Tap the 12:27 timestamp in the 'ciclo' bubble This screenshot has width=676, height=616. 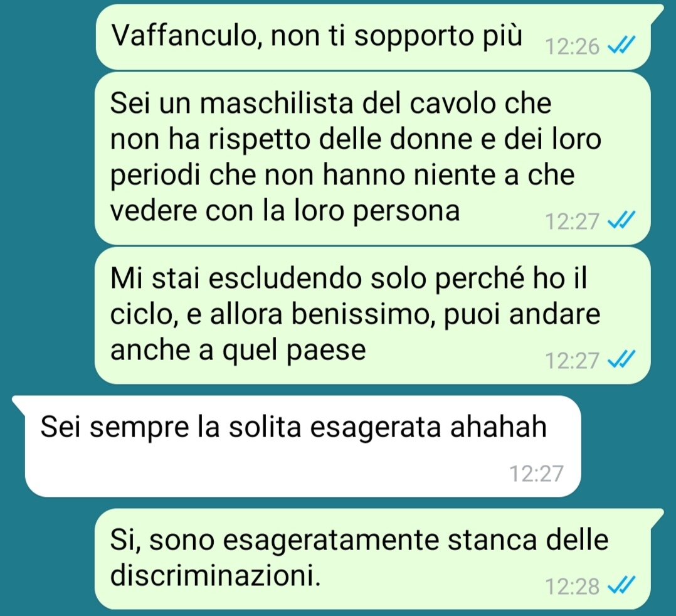pyautogui.click(x=572, y=360)
